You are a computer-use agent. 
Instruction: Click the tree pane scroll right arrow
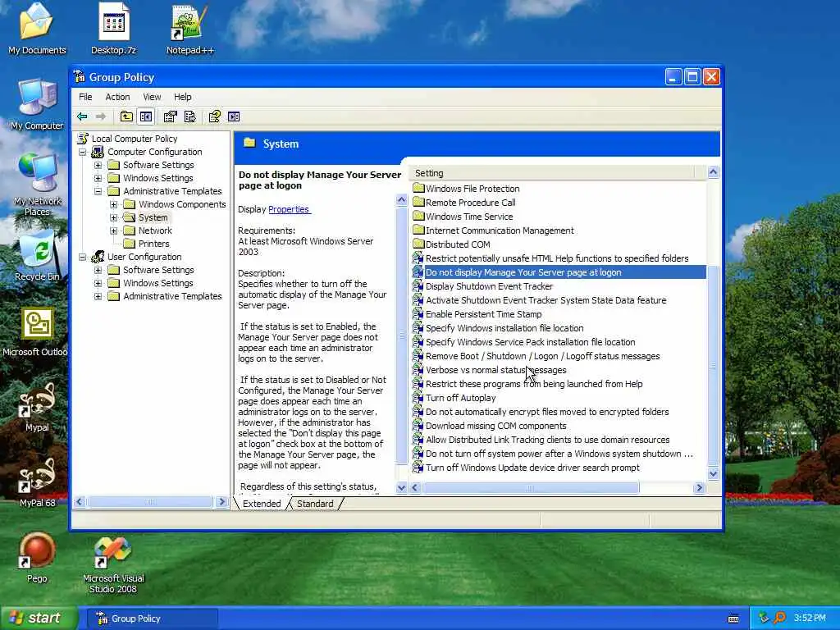click(221, 502)
